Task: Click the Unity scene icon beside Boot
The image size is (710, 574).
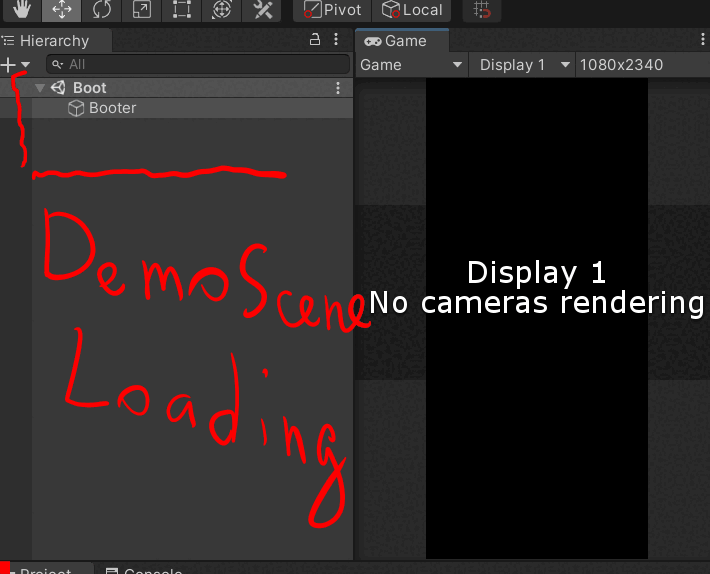Action: pos(58,88)
